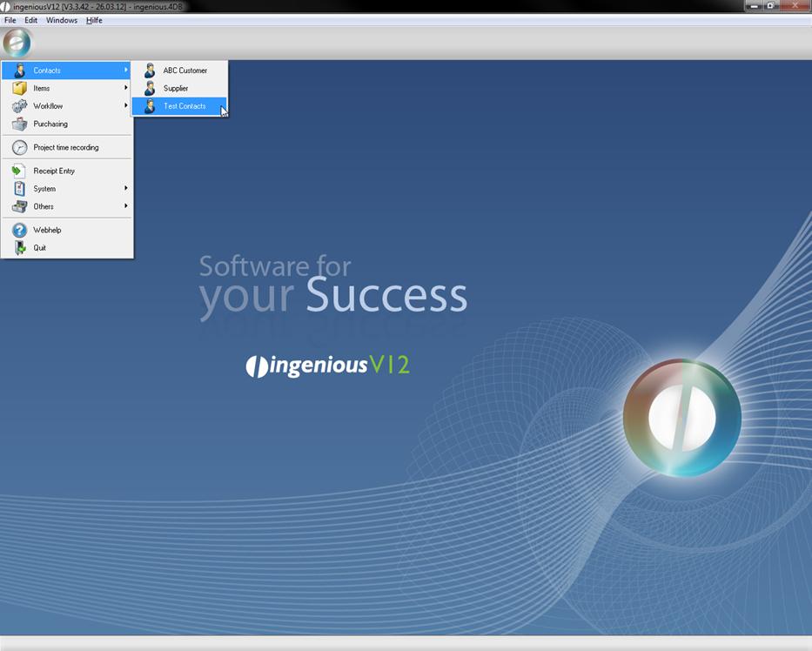Open the Windows menu
The height and width of the screenshot is (651, 812).
pyautogui.click(x=62, y=20)
